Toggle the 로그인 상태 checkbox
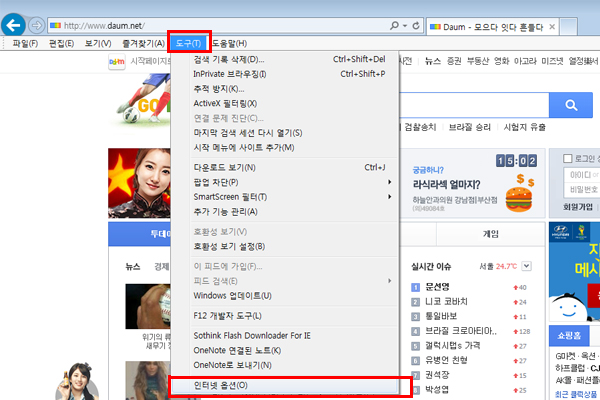Viewport: 600px width, 400px height. (568, 158)
